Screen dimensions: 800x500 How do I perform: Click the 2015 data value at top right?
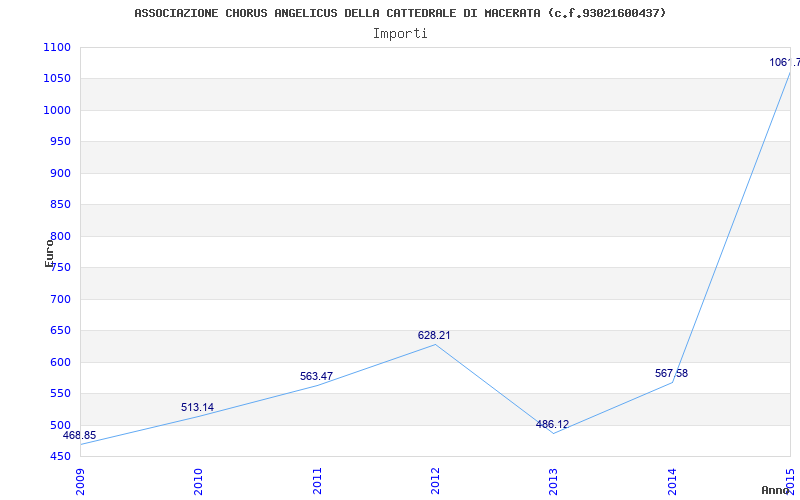785,63
